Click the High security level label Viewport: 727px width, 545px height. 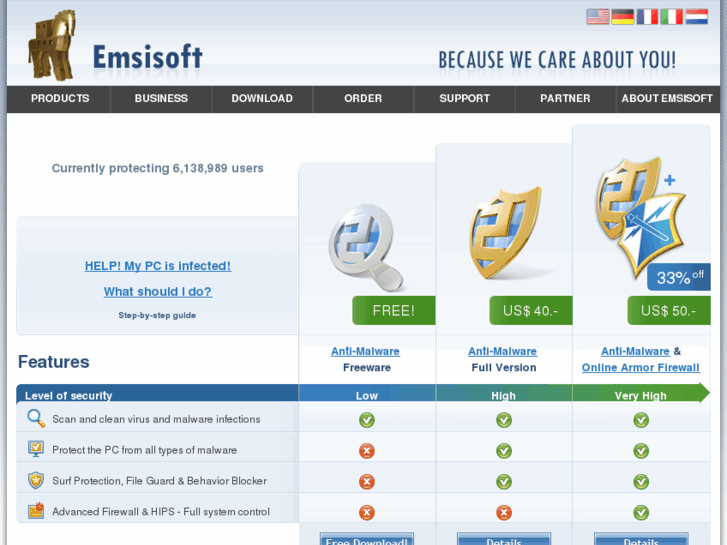click(x=504, y=396)
